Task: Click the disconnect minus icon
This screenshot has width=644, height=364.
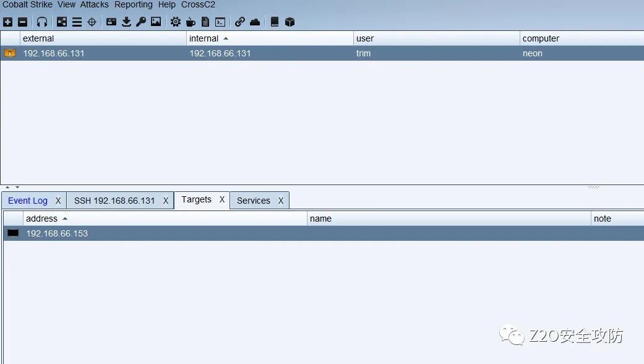Action: [23, 22]
